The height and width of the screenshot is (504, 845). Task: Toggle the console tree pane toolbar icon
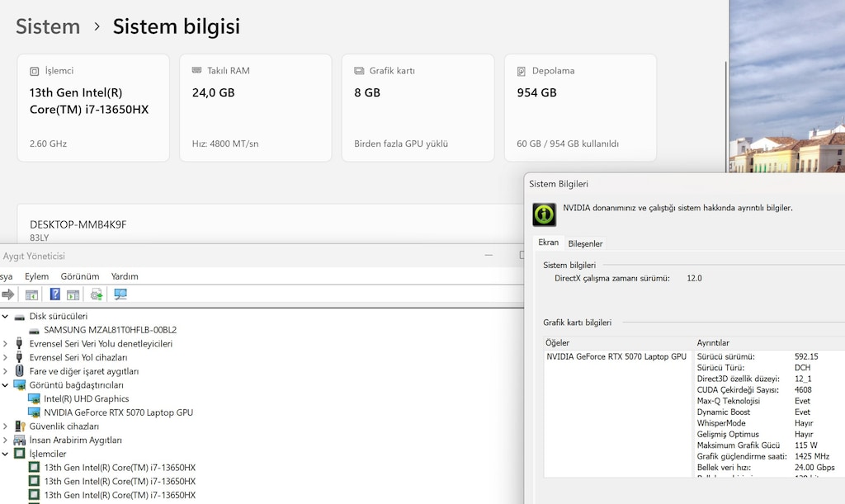tap(32, 294)
